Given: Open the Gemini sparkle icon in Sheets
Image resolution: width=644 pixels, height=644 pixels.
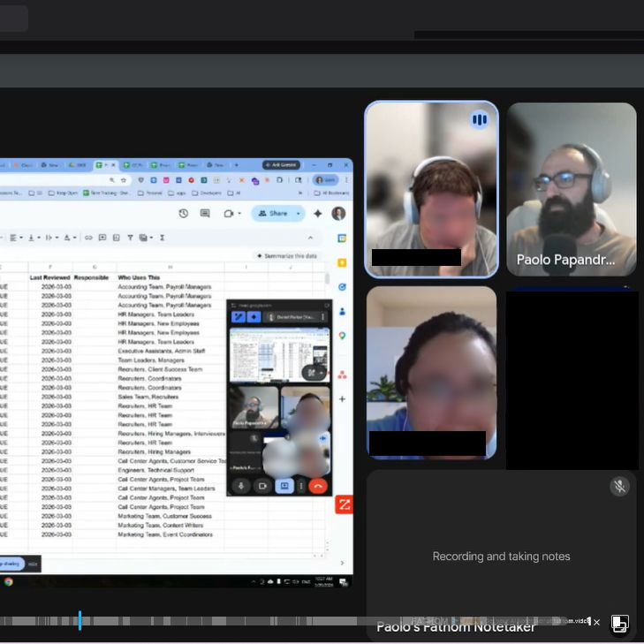Looking at the screenshot, I should coord(317,213).
